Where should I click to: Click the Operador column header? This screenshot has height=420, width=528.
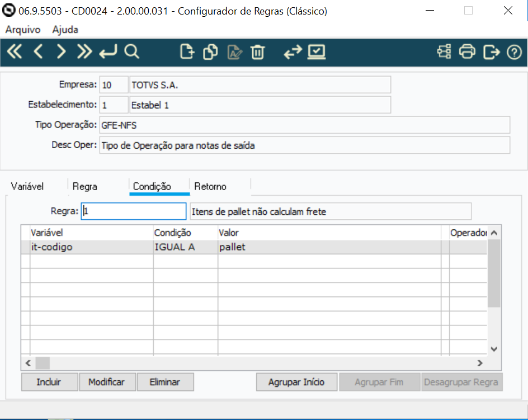point(468,233)
